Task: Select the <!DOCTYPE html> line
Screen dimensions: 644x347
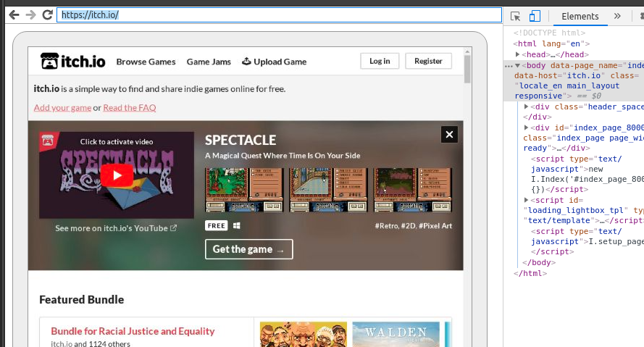Action: pos(550,33)
